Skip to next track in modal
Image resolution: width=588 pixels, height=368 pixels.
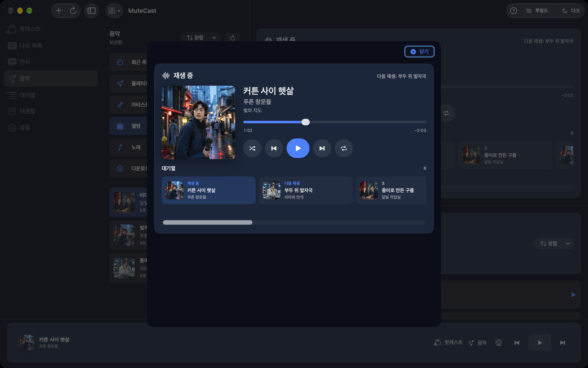click(322, 148)
